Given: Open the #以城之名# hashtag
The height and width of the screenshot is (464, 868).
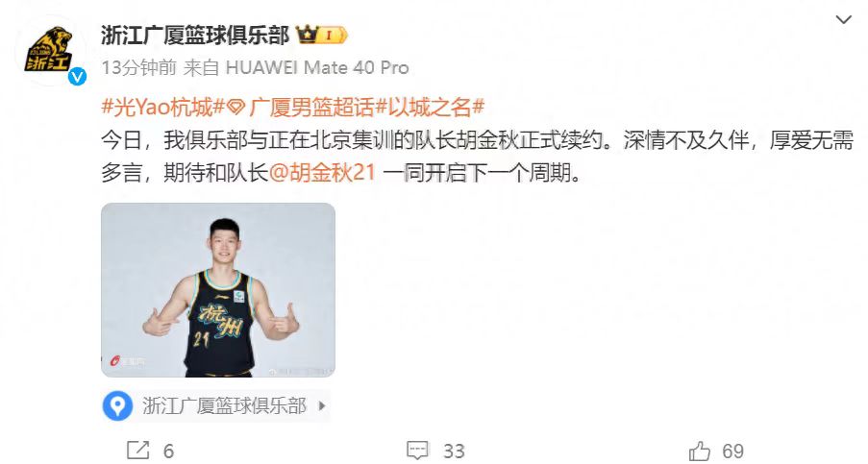Looking at the screenshot, I should 430,107.
